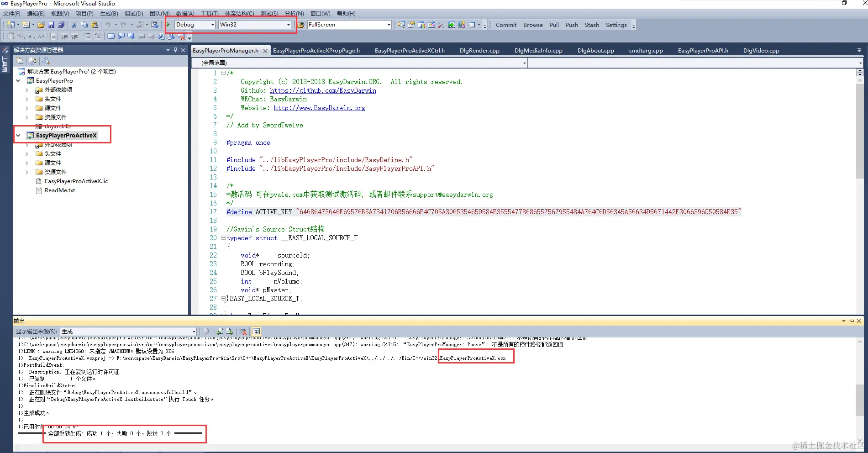This screenshot has width=868, height=453.
Task: Clear the Output window with the clear-all icon
Action: 243,332
